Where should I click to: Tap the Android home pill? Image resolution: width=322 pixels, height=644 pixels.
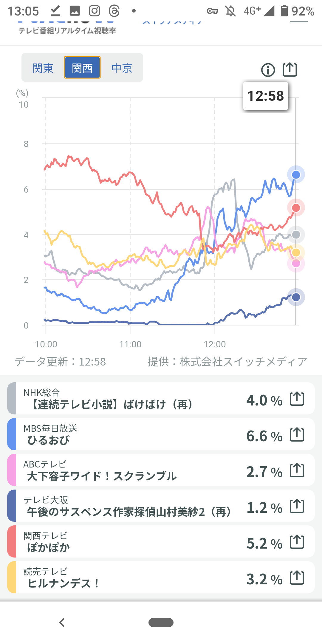161,623
